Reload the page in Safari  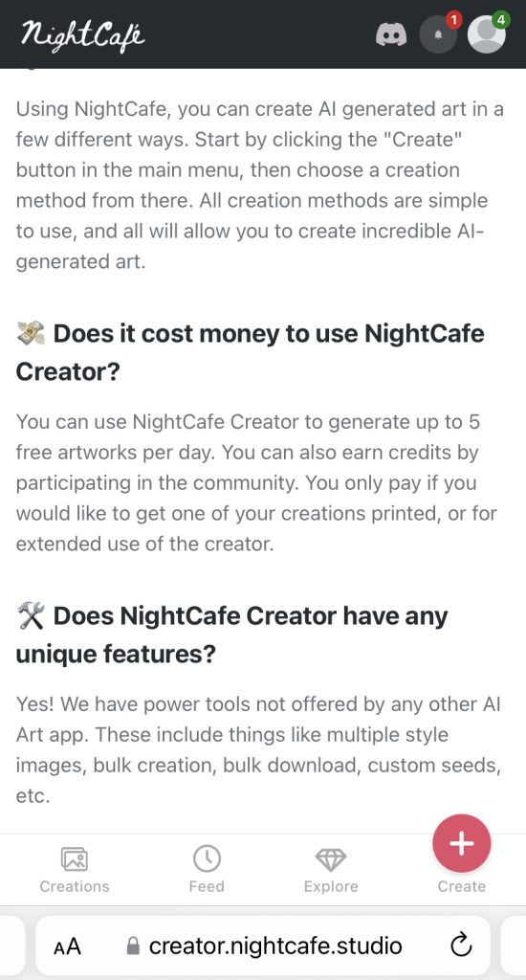tap(460, 945)
